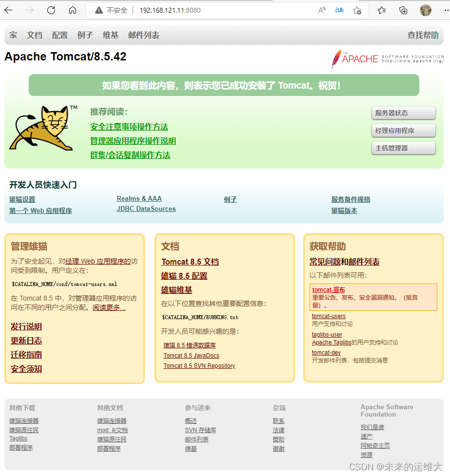Screen dimensions: 450x476
Task: Open the 法律 footer link
Action: pyautogui.click(x=278, y=430)
